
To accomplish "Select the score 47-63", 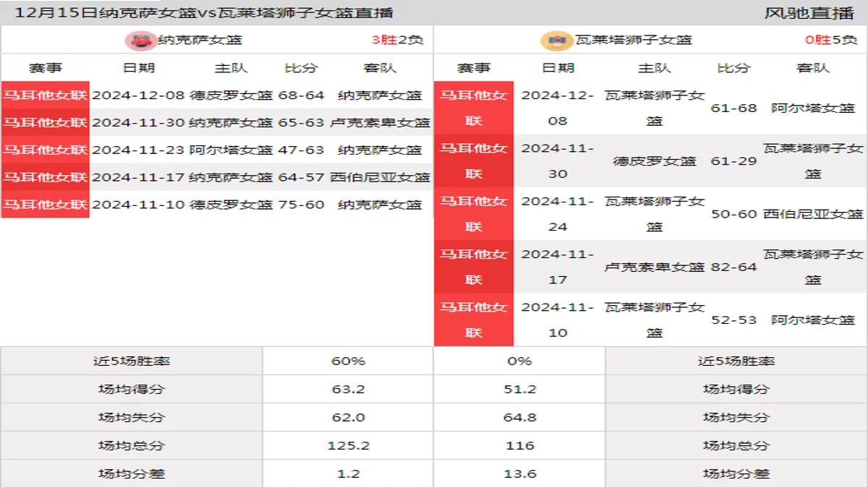I will [x=302, y=150].
